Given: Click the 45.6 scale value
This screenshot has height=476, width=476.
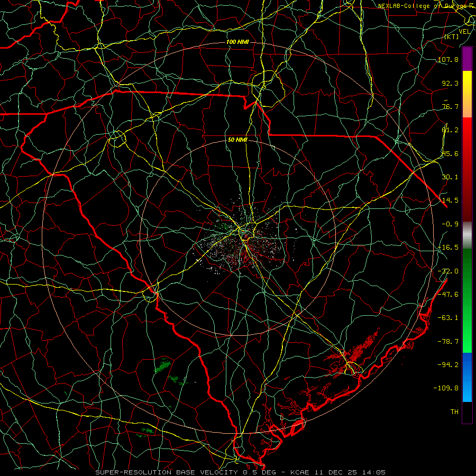Looking at the screenshot, I should (x=450, y=153).
